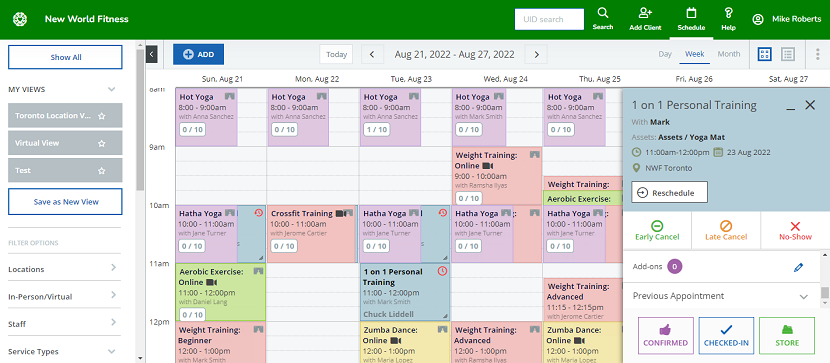
Task: Click the clock icon on Tuesday Personal Training
Action: click(443, 271)
